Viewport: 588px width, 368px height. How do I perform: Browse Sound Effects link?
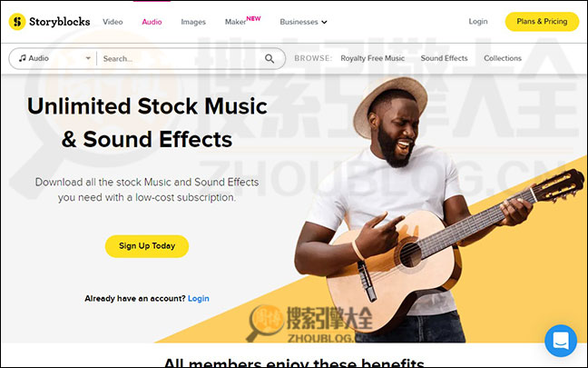444,58
